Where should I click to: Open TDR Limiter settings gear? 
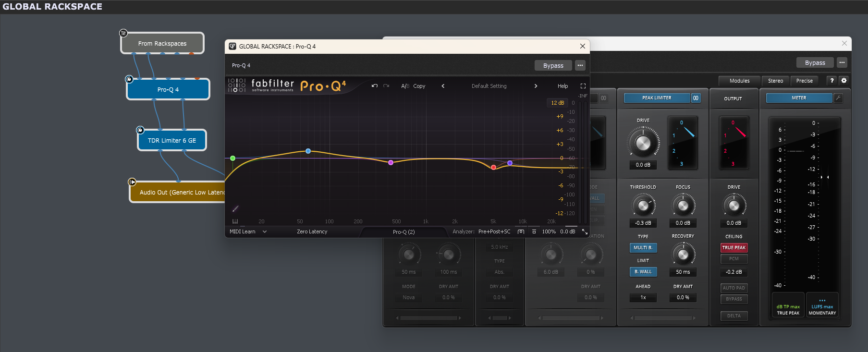tap(844, 81)
